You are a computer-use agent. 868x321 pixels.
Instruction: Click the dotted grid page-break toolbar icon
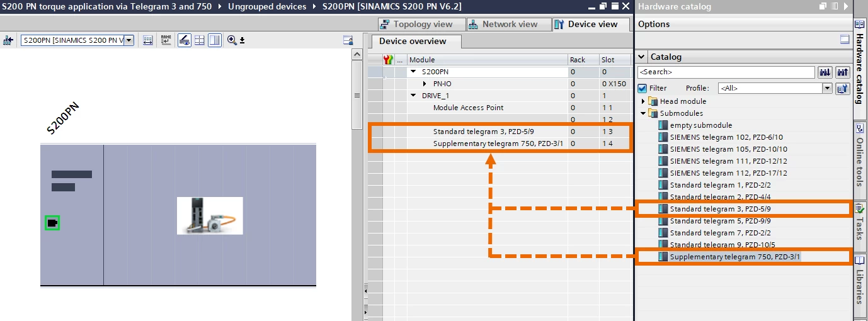[199, 40]
